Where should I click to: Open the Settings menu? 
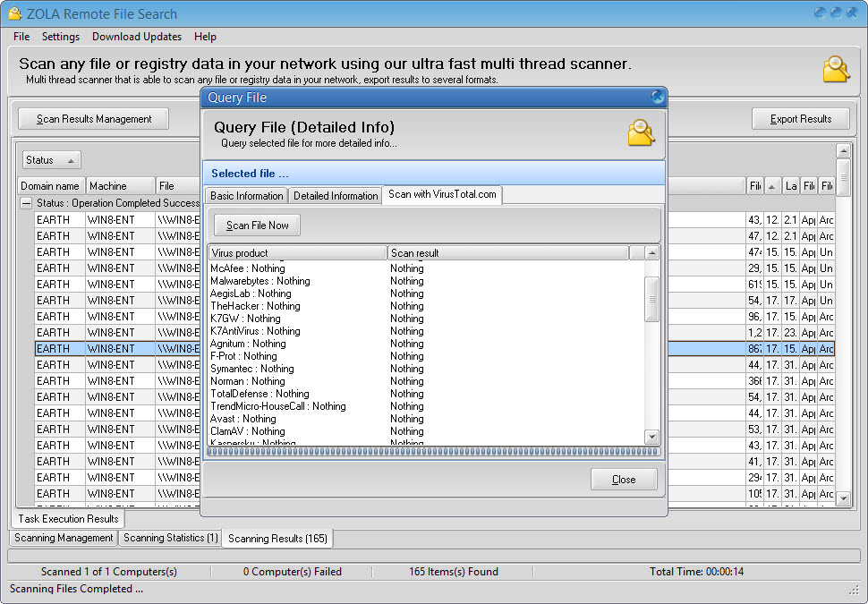(61, 37)
